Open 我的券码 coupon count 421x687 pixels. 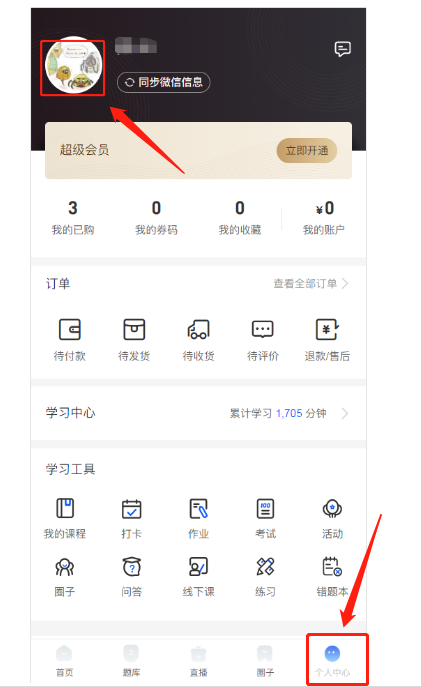click(156, 217)
